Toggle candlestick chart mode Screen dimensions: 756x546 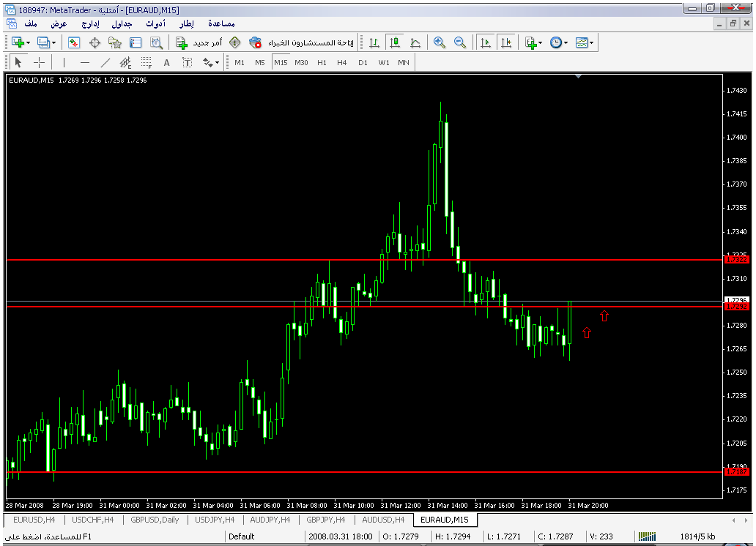click(x=395, y=43)
